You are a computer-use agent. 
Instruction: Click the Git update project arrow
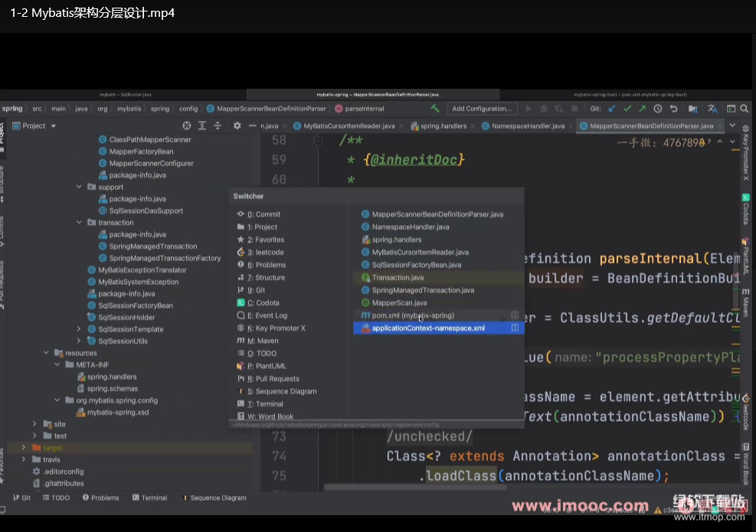[612, 109]
